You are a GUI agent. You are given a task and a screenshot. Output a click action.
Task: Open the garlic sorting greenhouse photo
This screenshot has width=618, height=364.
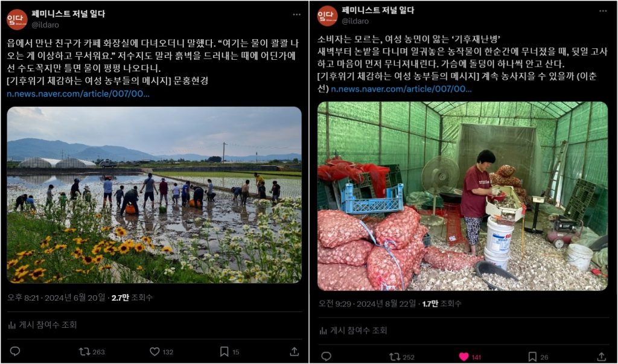[x=463, y=196]
